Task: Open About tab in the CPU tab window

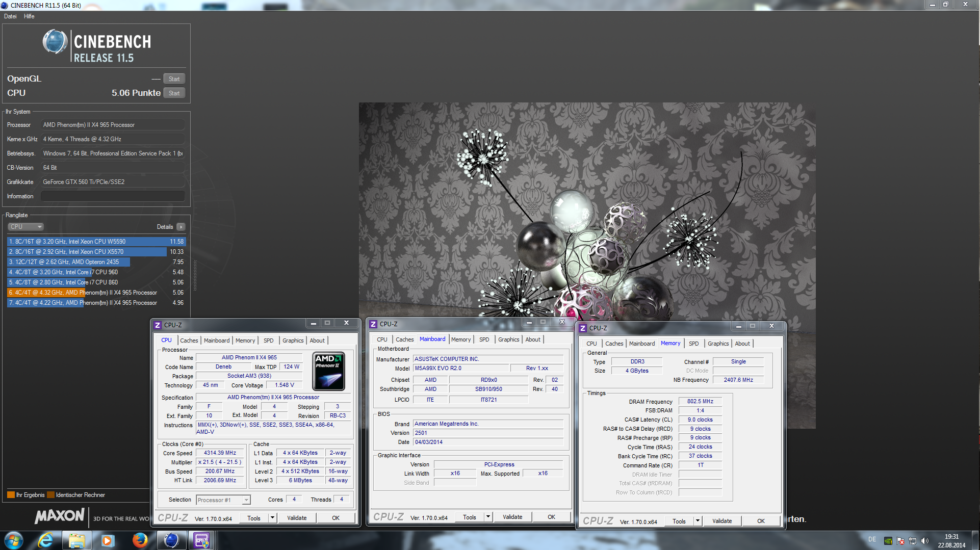Action: point(317,341)
